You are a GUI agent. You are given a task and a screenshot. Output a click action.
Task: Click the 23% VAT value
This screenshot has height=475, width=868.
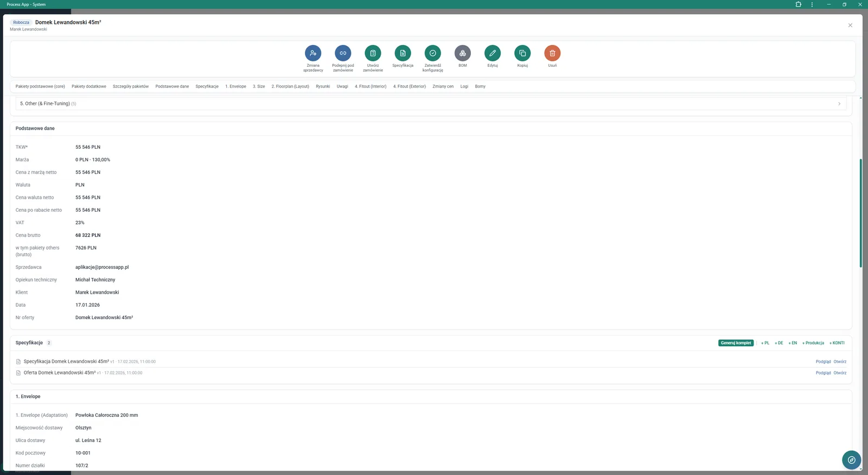click(80, 223)
